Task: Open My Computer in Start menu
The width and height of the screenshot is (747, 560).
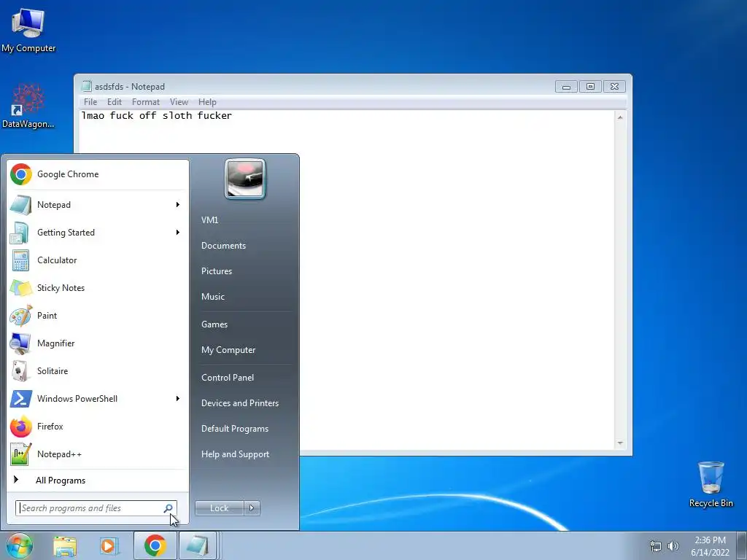Action: [x=228, y=350]
